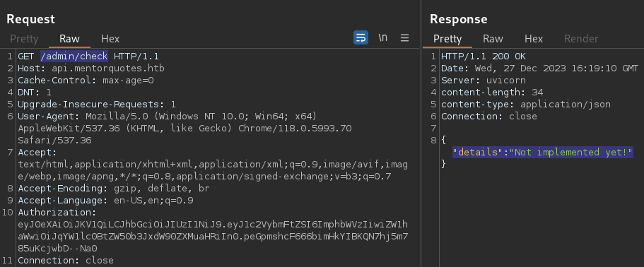Click the Server: uvicorn response header
This screenshot has width=644, height=267.
click(x=484, y=80)
